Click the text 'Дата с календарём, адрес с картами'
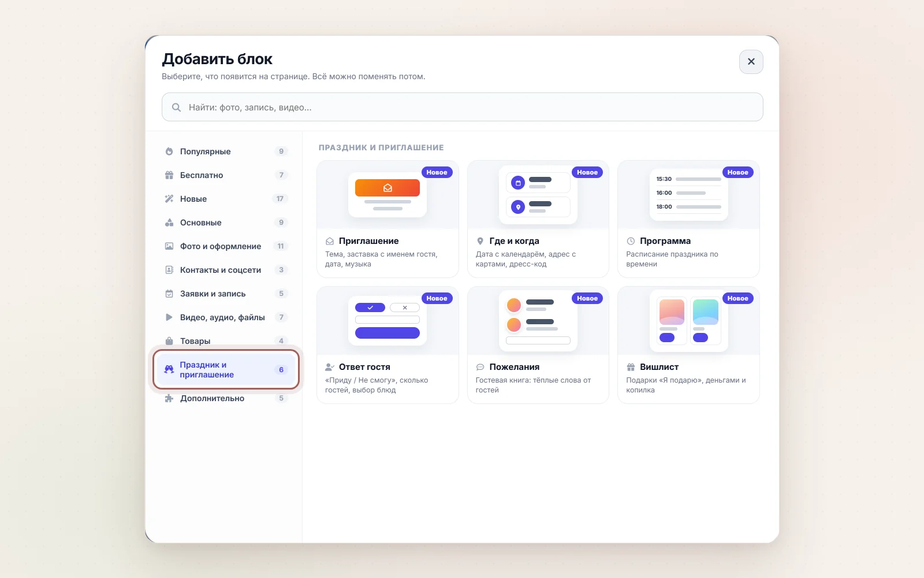Screen dimensions: 924x578 (526, 259)
